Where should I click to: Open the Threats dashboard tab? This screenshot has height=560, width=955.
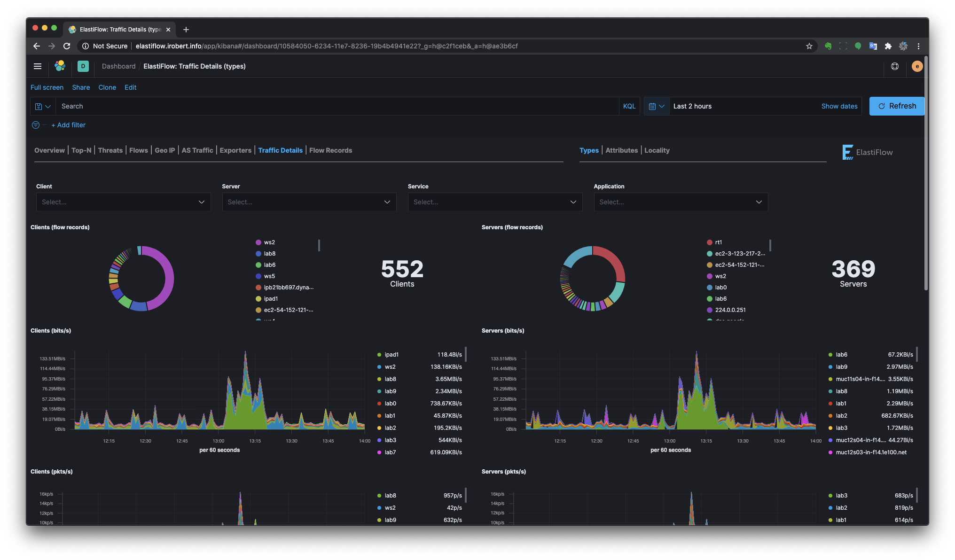tap(110, 150)
